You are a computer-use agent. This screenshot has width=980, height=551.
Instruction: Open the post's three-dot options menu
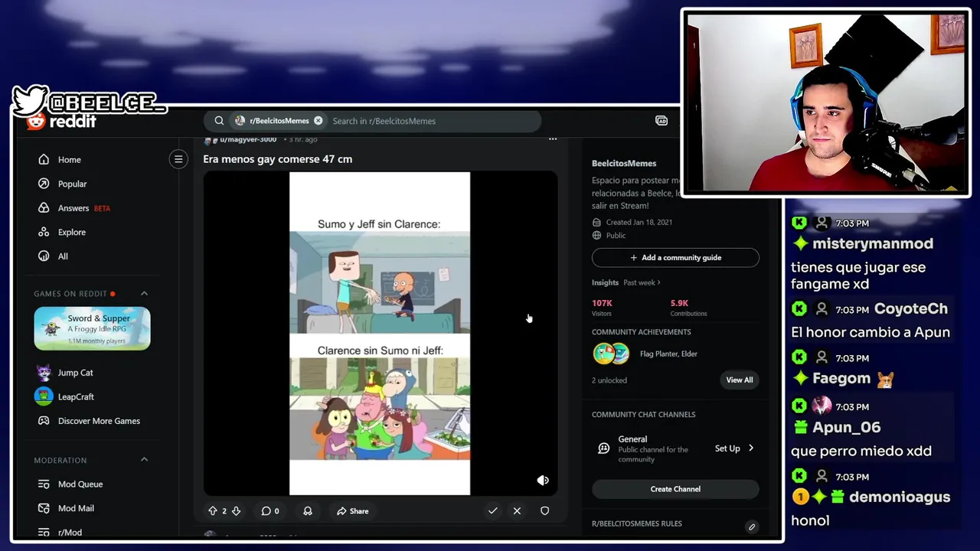553,139
